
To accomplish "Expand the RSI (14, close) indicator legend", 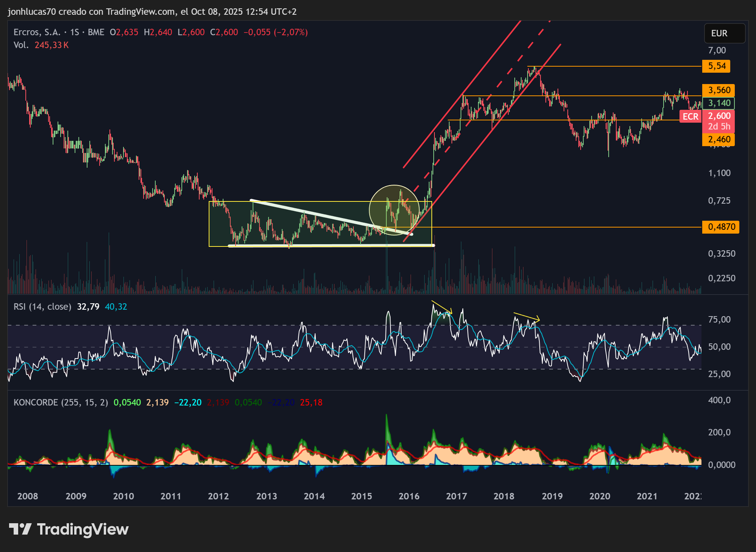I will pyautogui.click(x=42, y=307).
